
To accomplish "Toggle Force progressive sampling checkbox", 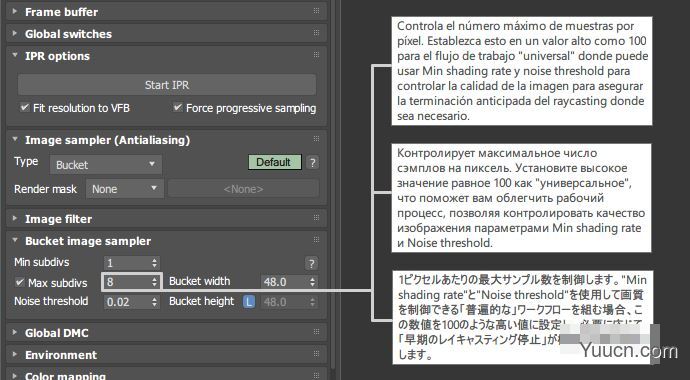I will [x=178, y=107].
